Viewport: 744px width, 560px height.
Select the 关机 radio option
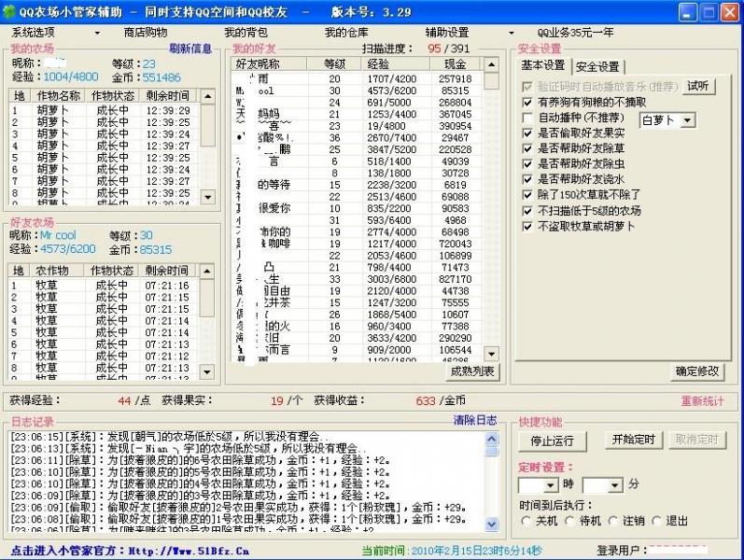(x=526, y=521)
